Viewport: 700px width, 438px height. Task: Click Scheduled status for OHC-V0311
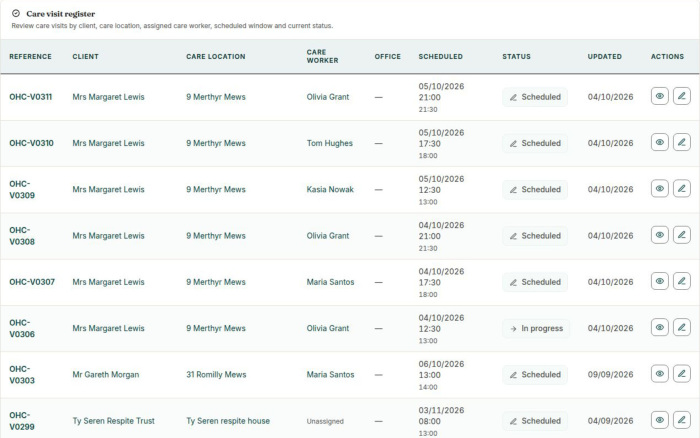tap(535, 97)
